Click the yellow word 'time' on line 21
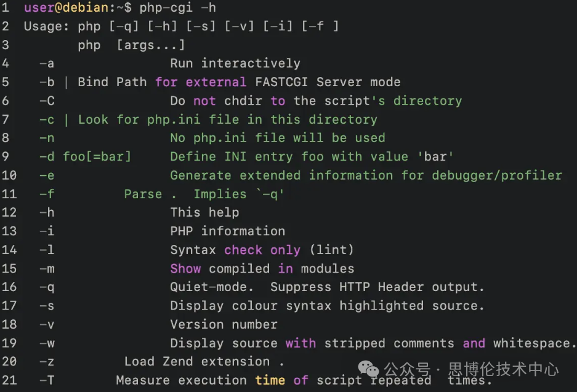The image size is (577, 392). tap(270, 380)
